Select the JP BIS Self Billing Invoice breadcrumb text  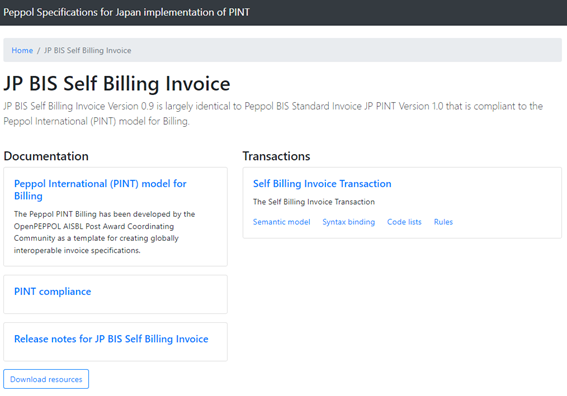[88, 50]
